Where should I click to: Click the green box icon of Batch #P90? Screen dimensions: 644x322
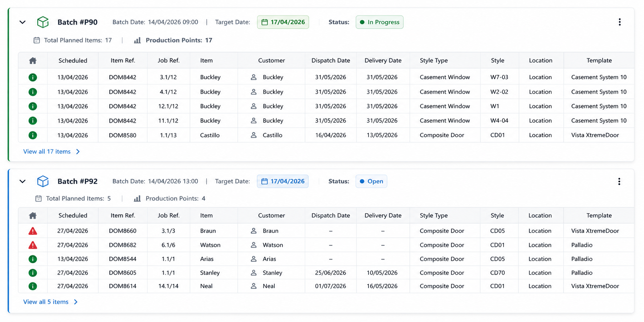[x=43, y=22]
